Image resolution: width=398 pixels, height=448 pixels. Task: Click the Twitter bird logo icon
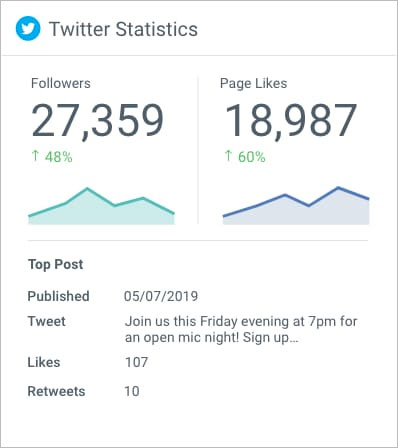click(28, 29)
